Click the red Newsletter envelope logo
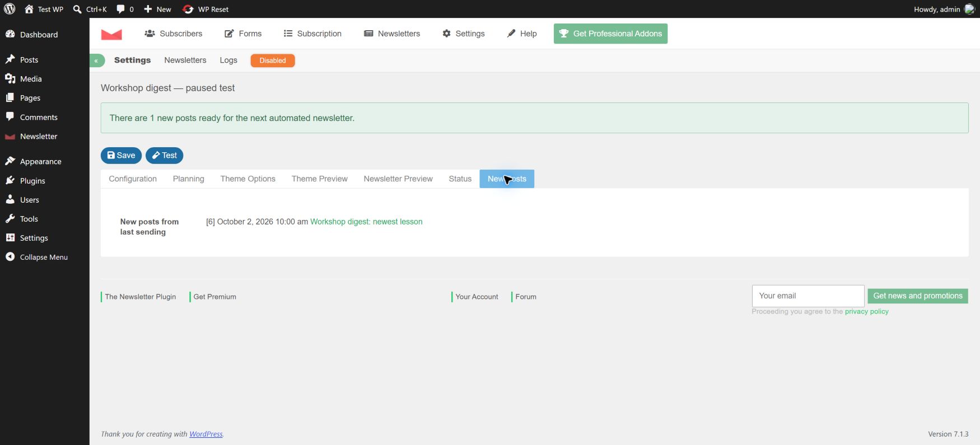The image size is (980, 445). click(111, 34)
